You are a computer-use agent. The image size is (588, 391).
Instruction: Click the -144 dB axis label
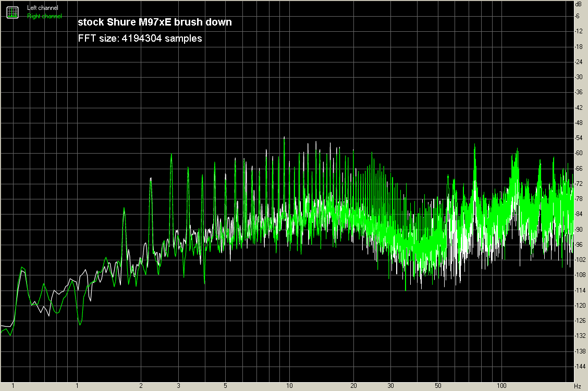580,367
